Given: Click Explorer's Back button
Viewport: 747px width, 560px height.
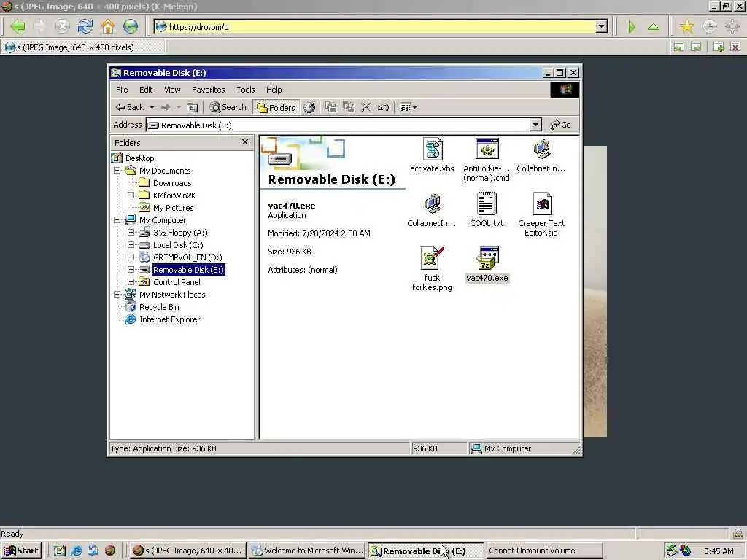Looking at the screenshot, I should (x=130, y=107).
